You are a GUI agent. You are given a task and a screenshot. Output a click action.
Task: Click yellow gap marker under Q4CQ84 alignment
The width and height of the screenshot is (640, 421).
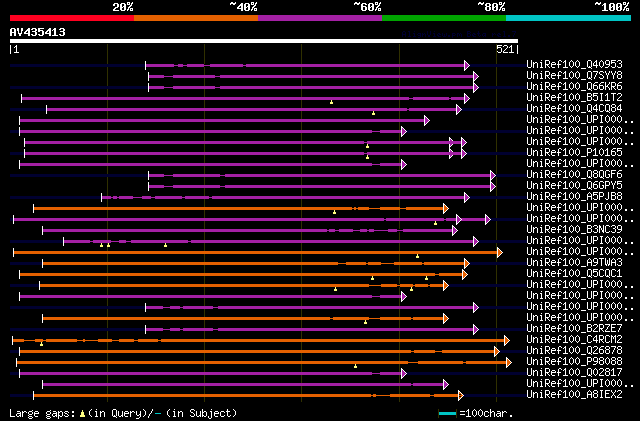(x=373, y=113)
